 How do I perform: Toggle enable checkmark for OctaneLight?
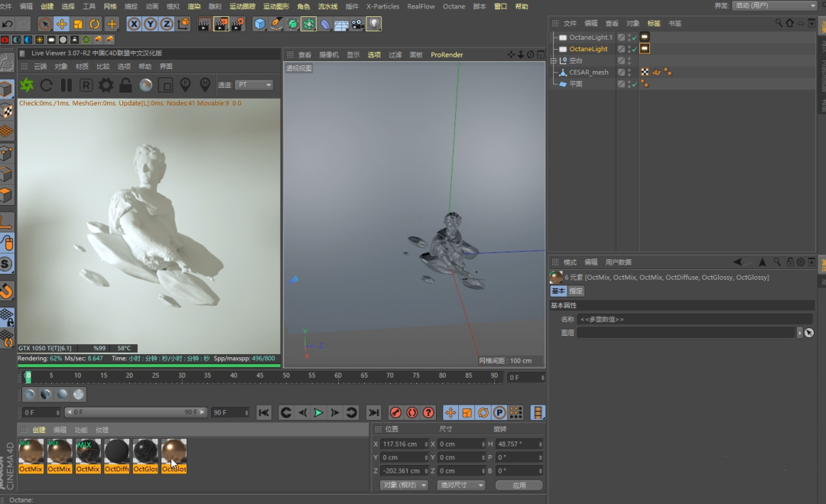click(x=635, y=49)
